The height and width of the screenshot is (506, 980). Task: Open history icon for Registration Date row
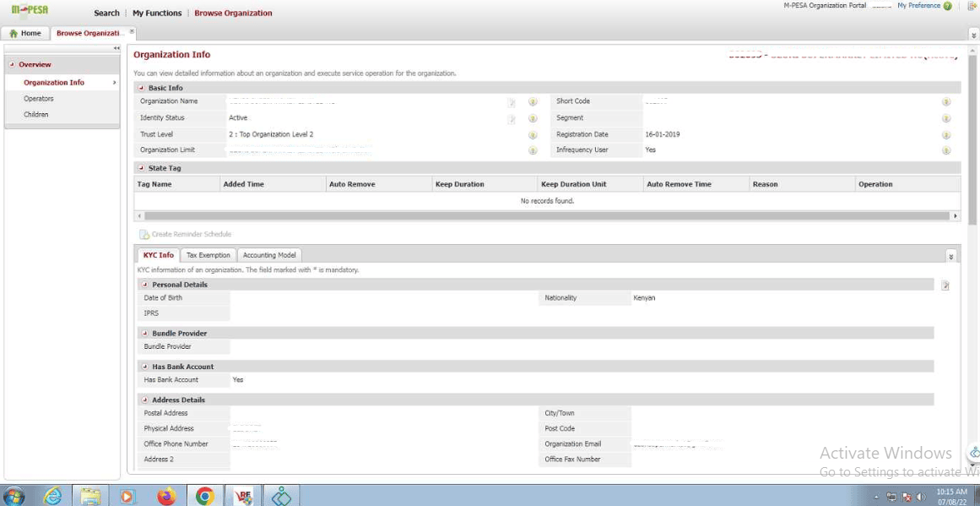tap(946, 135)
